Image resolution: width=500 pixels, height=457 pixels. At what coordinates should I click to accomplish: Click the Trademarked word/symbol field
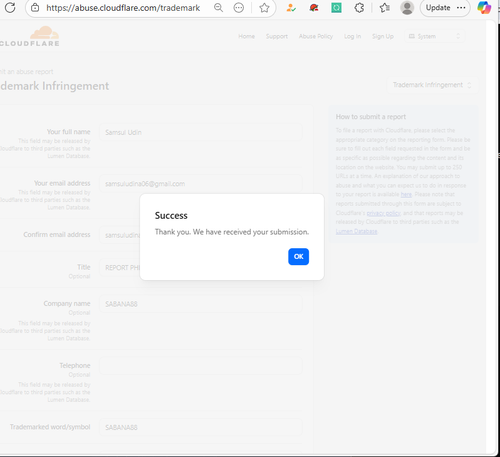tap(201, 427)
